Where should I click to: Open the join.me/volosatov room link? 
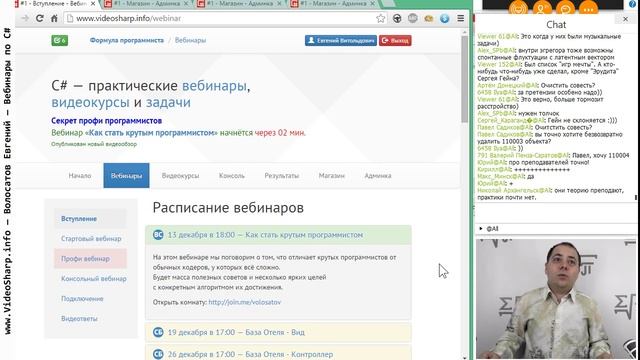click(244, 302)
